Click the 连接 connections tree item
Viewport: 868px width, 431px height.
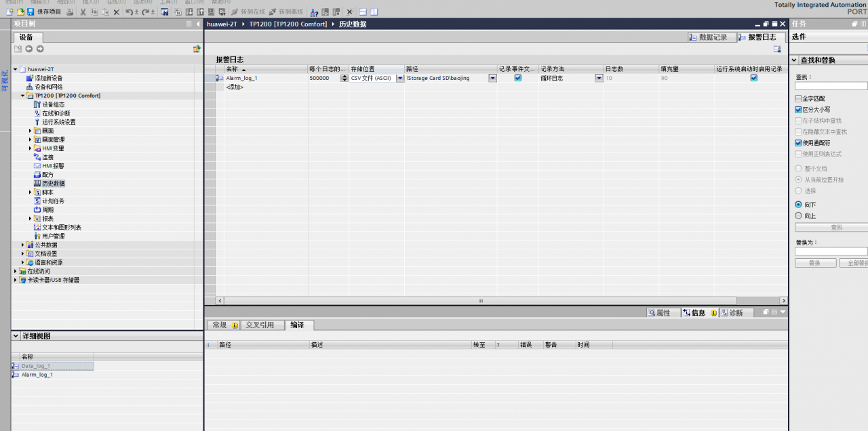click(47, 157)
